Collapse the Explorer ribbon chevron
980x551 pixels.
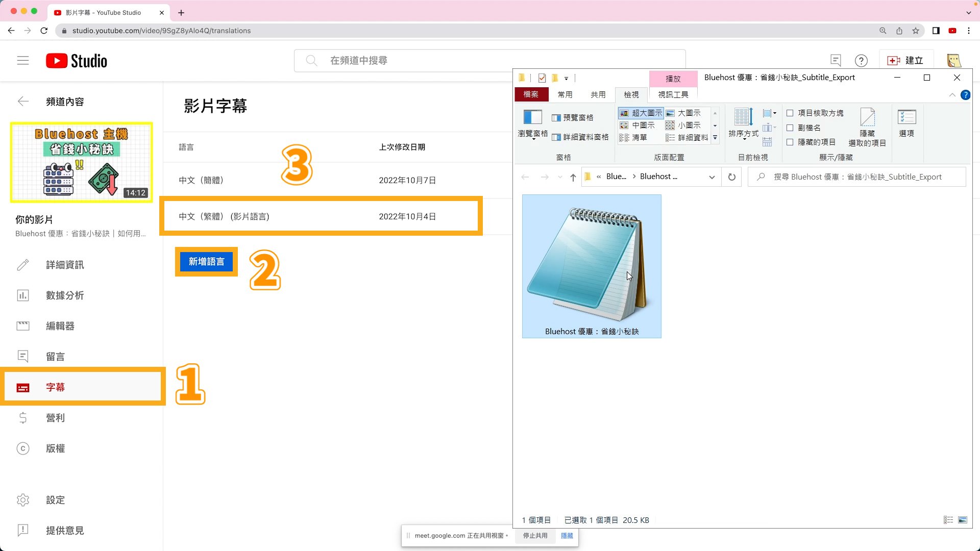pos(952,95)
